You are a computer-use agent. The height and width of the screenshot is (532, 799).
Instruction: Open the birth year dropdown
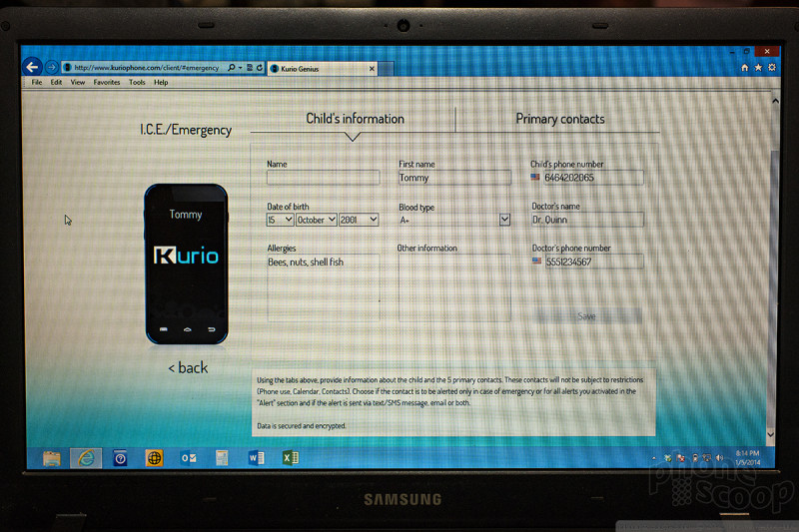[x=359, y=220]
